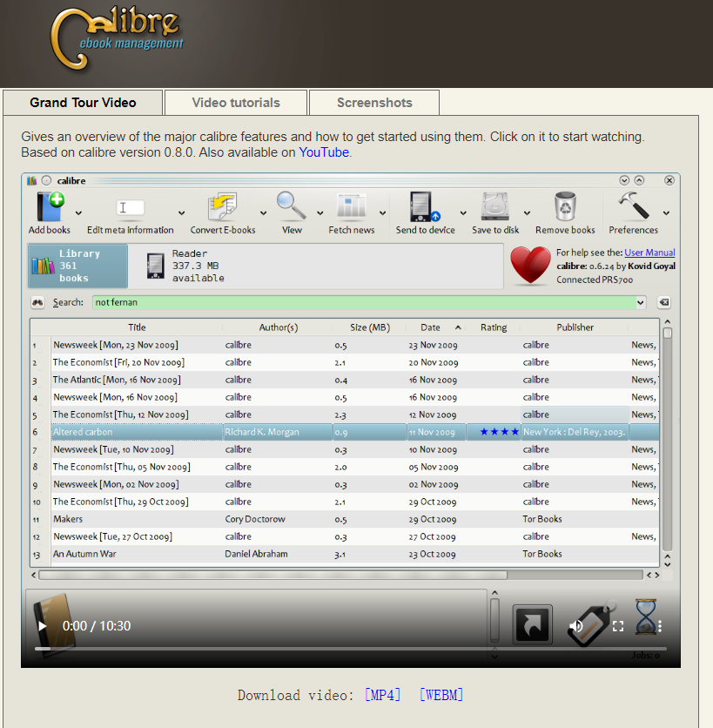The width and height of the screenshot is (713, 728).
Task: Click the Add books icon
Action: click(50, 206)
